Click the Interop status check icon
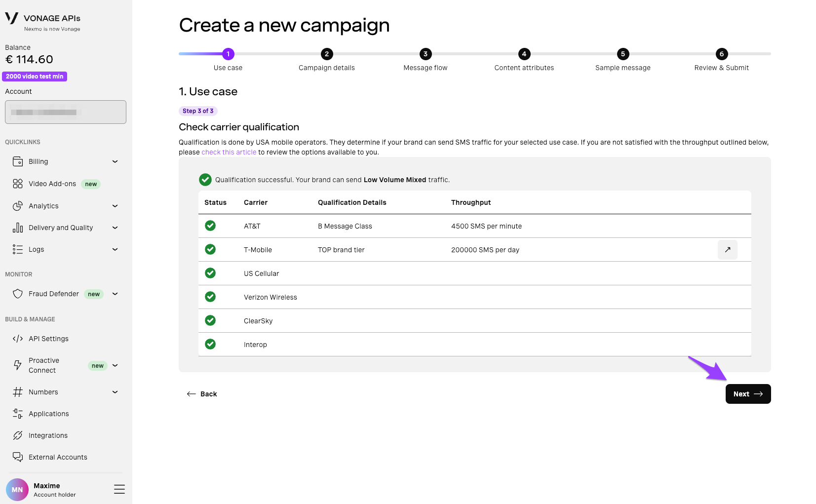Image resolution: width=816 pixels, height=504 pixels. coord(210,344)
